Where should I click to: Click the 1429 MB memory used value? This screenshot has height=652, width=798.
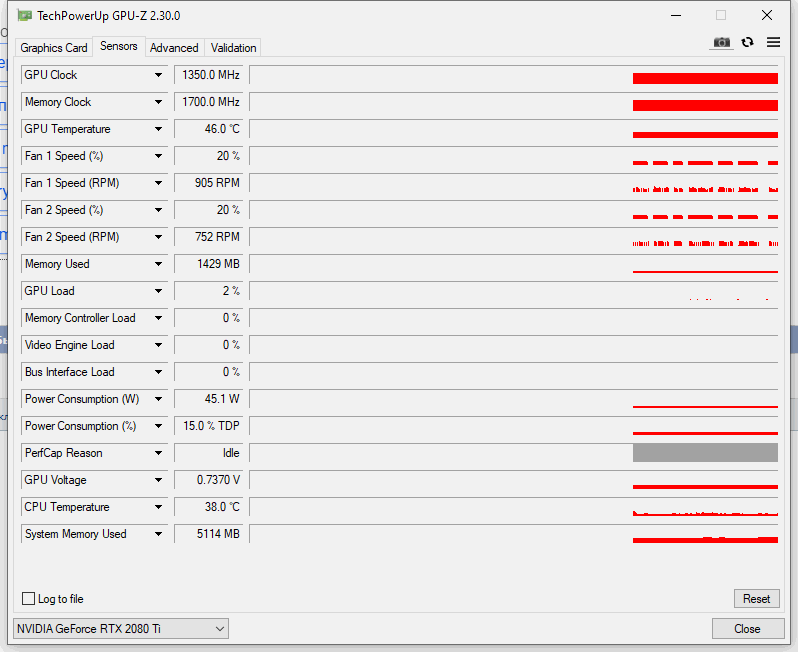pyautogui.click(x=209, y=264)
